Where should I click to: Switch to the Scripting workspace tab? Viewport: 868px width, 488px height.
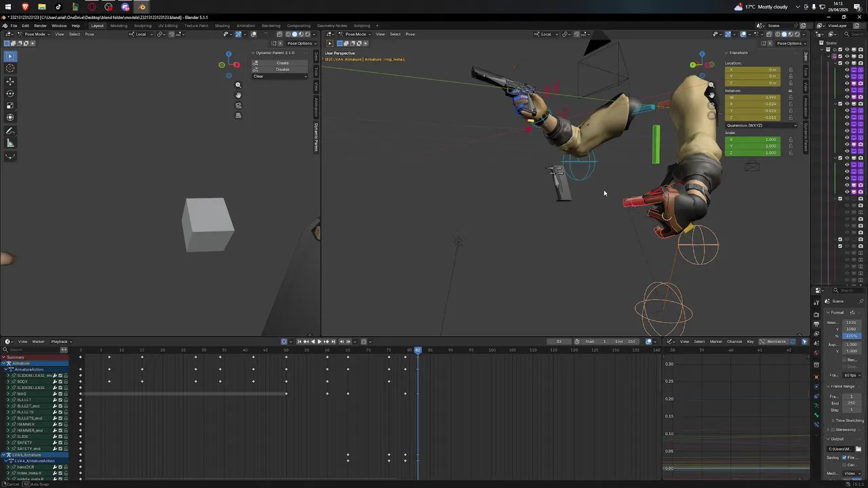pyautogui.click(x=361, y=26)
